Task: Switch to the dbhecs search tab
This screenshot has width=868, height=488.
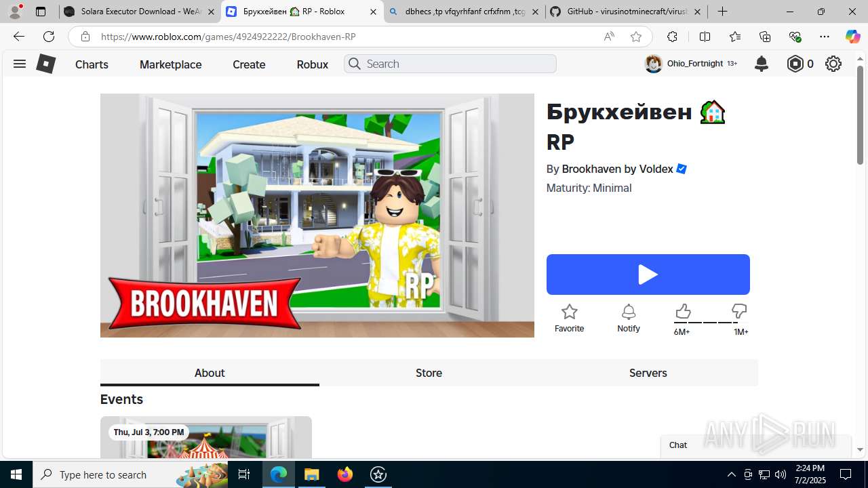Action: click(x=465, y=12)
